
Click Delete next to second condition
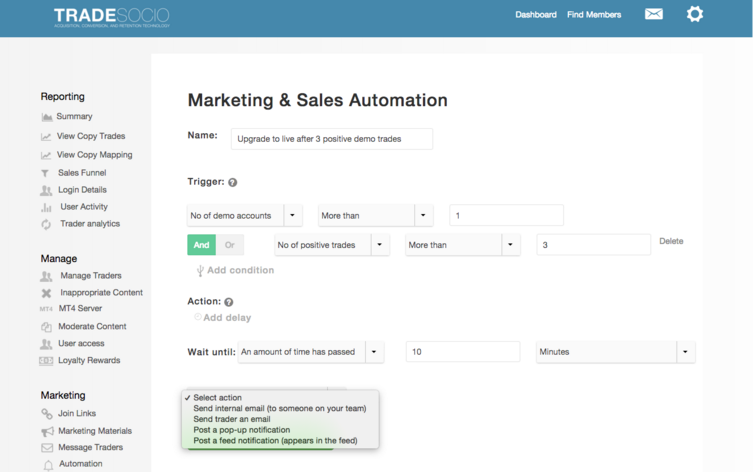tap(671, 241)
